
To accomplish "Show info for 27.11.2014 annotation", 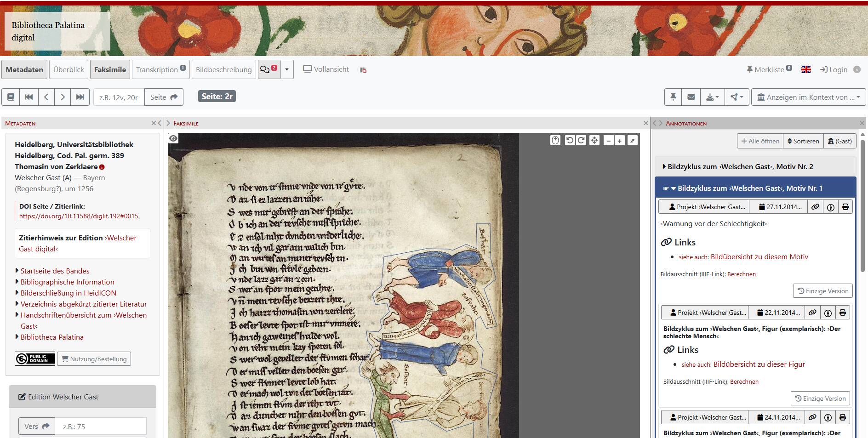I will (x=830, y=207).
